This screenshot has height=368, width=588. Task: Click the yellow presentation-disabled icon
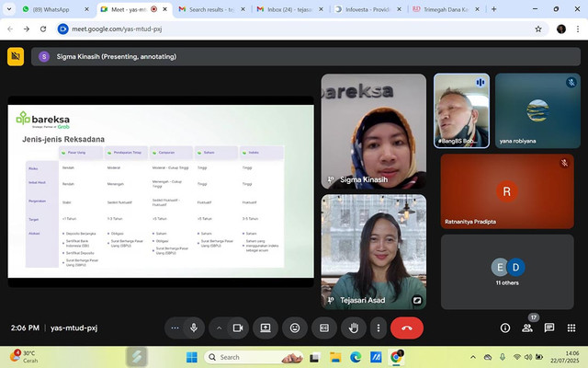click(x=16, y=57)
